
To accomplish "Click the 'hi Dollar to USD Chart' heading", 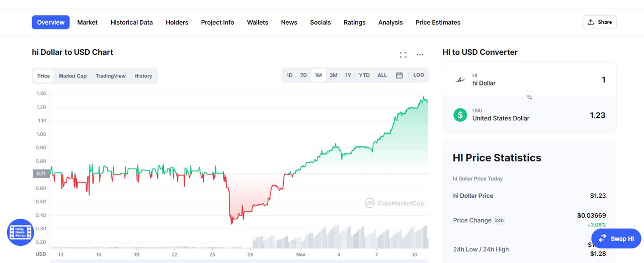I will [72, 52].
